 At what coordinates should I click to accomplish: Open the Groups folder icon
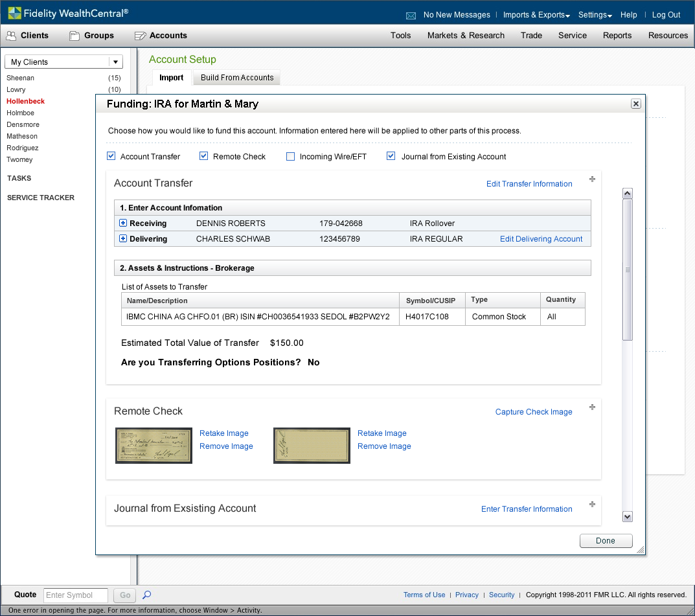pos(74,36)
